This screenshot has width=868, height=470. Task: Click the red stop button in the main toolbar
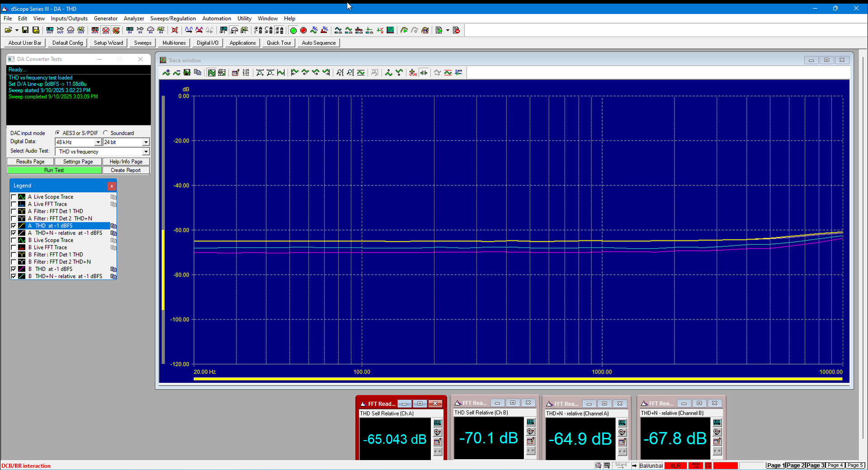click(x=303, y=30)
